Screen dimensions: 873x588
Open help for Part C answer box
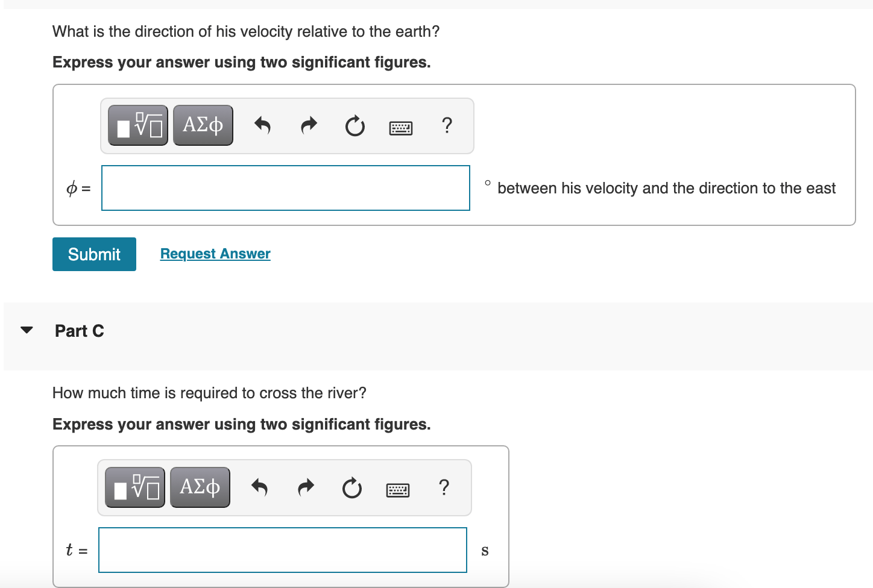[444, 487]
